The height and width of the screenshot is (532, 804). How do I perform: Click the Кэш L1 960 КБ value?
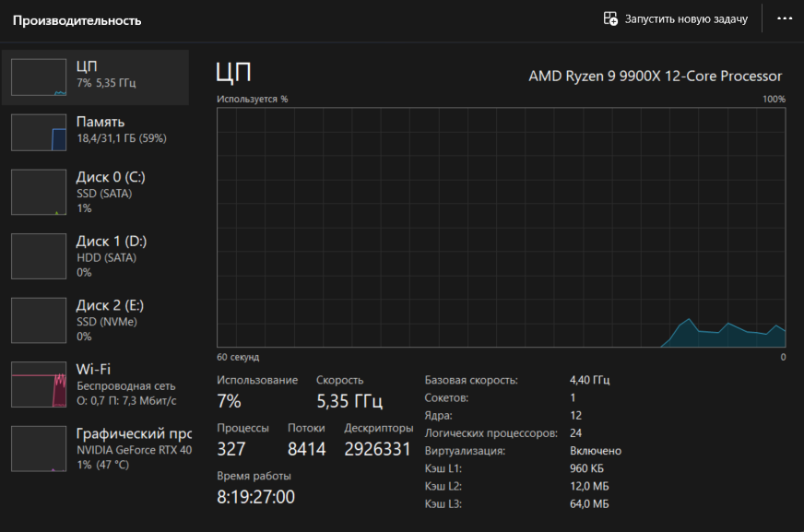[586, 468]
